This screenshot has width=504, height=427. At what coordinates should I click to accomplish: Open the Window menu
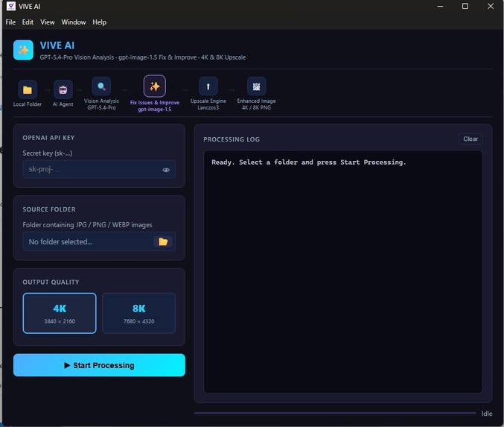pos(74,22)
